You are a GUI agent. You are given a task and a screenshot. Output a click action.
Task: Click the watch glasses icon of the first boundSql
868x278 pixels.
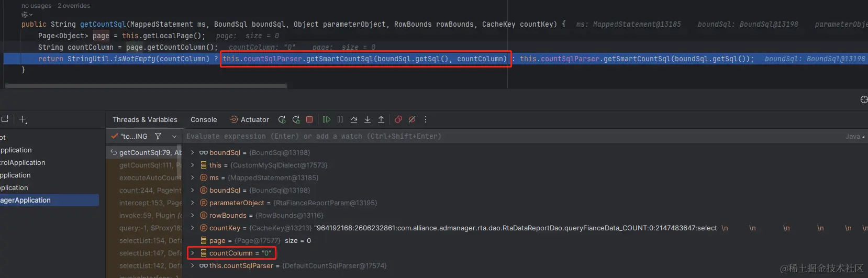[x=204, y=152]
